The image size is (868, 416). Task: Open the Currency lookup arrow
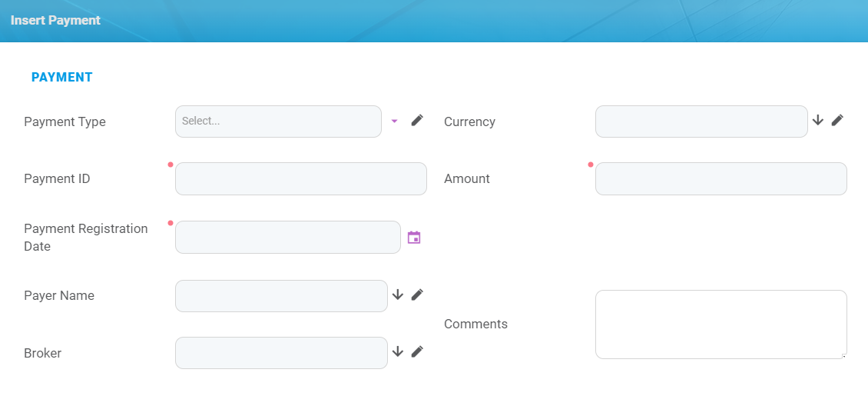click(818, 120)
